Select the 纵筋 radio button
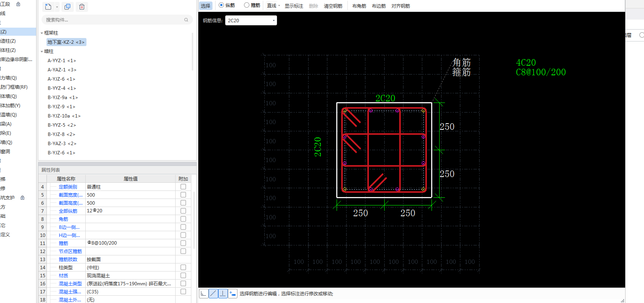Screen dimensions: 644x303 pos(221,5)
